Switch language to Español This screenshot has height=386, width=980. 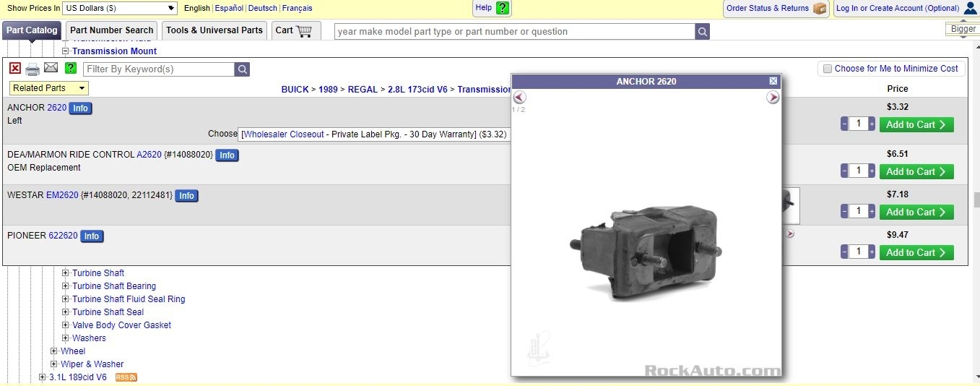[x=229, y=8]
